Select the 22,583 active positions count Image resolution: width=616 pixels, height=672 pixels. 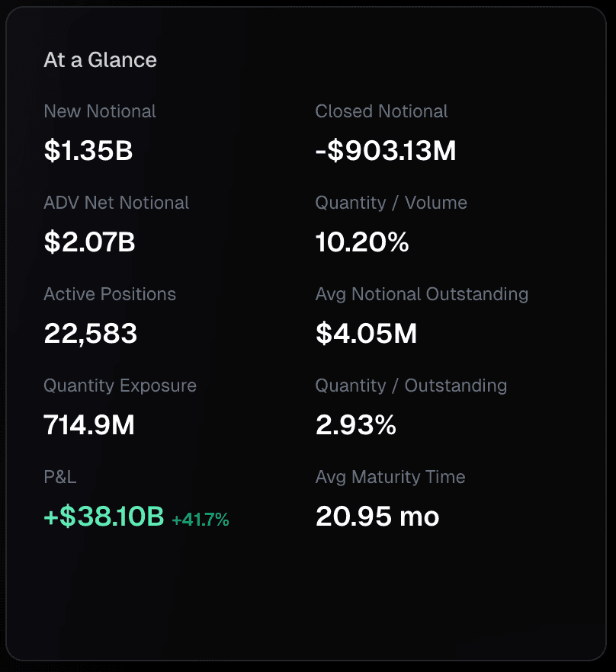91,334
